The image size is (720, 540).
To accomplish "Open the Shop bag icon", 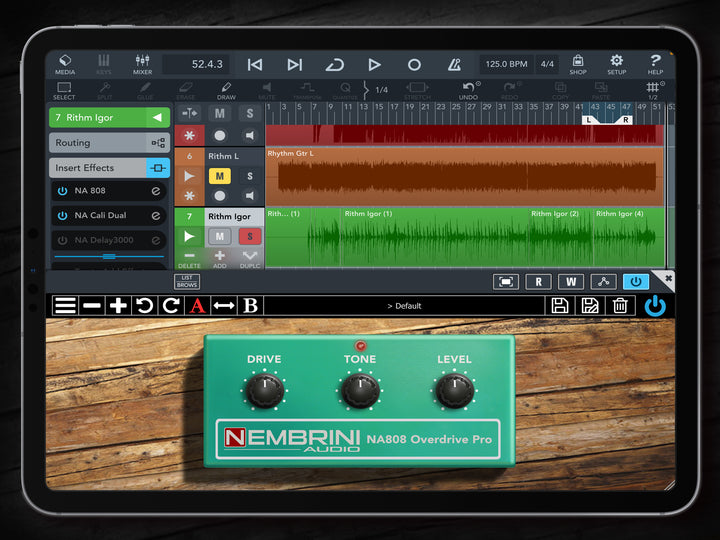I will pos(578,64).
